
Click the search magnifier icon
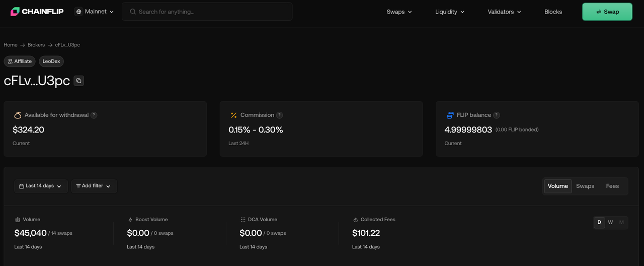(x=133, y=12)
